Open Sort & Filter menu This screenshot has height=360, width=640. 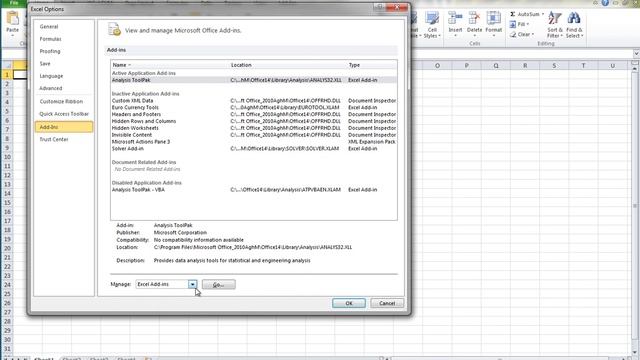[555, 24]
